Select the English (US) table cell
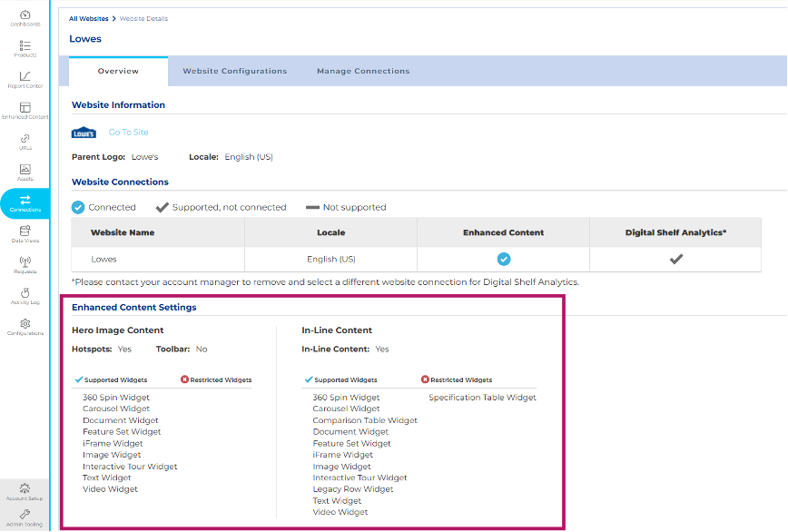Image resolution: width=788 pixels, height=532 pixels. pyautogui.click(x=331, y=260)
